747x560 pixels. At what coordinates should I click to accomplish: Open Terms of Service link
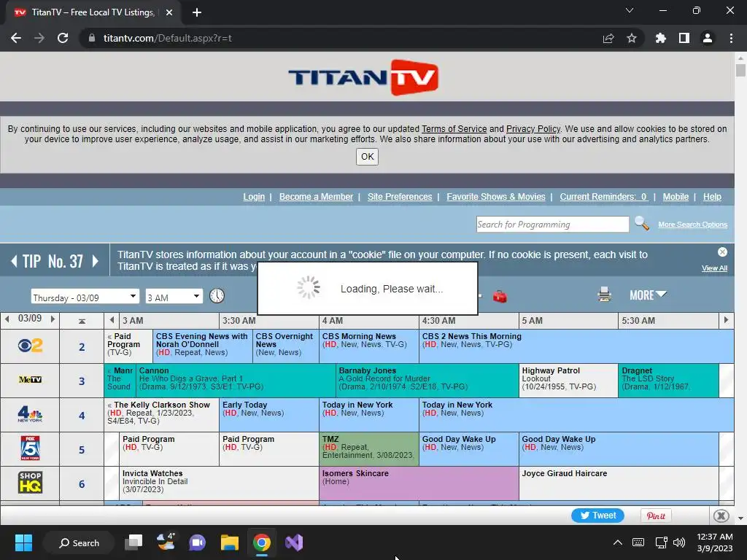click(x=454, y=129)
